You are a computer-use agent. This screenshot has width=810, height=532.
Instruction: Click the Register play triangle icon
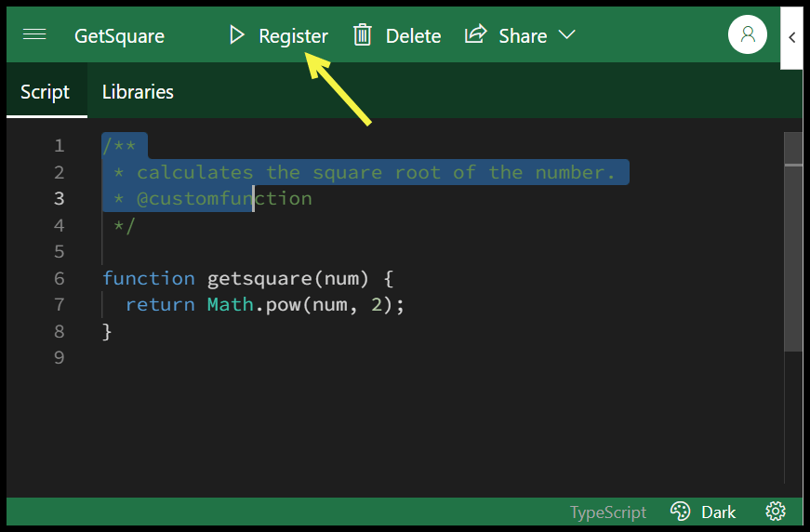[237, 35]
